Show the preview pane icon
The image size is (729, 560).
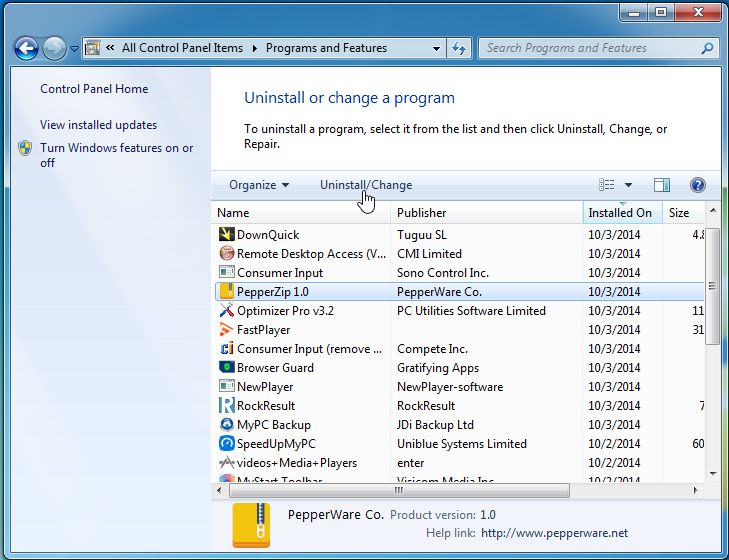click(662, 185)
